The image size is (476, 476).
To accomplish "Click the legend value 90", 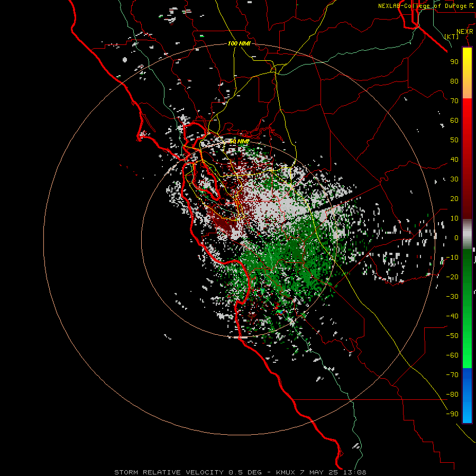I will coord(454,62).
